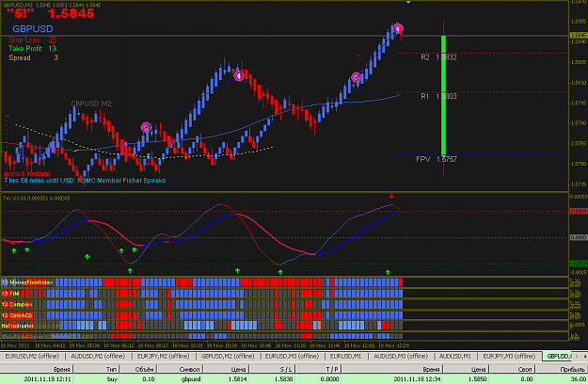The width and height of the screenshot is (588, 384).
Task: Select the AUDUSD,M1 chart tab
Action: click(454, 356)
